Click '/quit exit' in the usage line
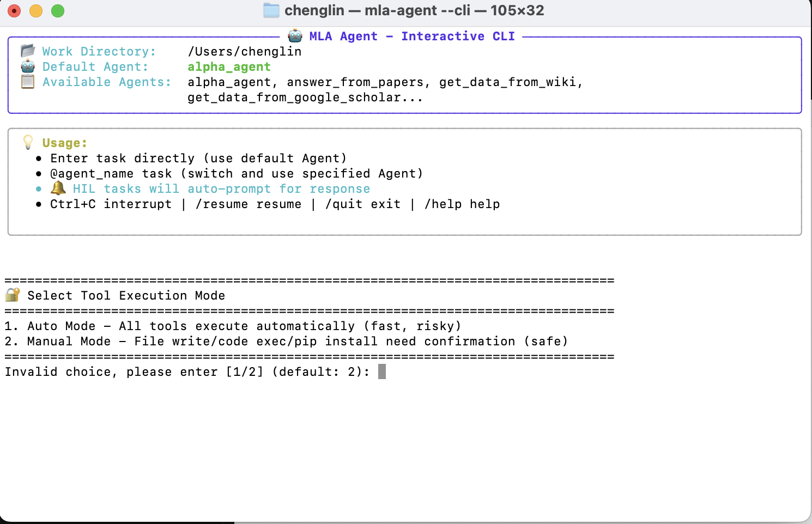Viewport: 812px width, 524px height. [x=363, y=204]
